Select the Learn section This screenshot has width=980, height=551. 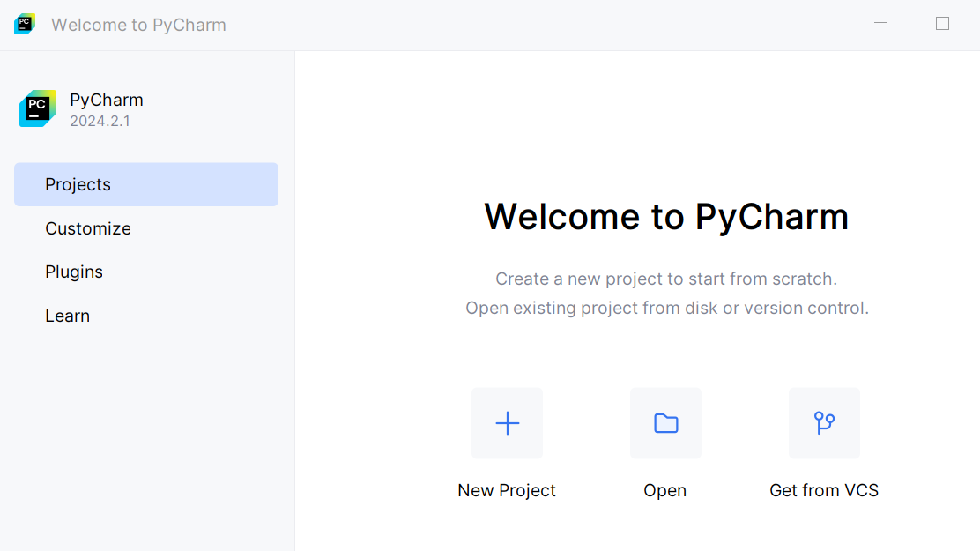(x=67, y=316)
